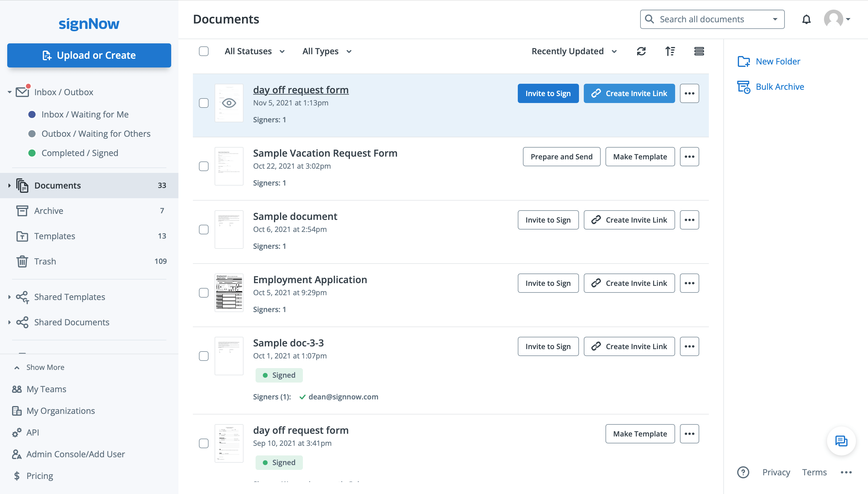The width and height of the screenshot is (868, 494).
Task: Click the refresh documents icon
Action: point(641,51)
